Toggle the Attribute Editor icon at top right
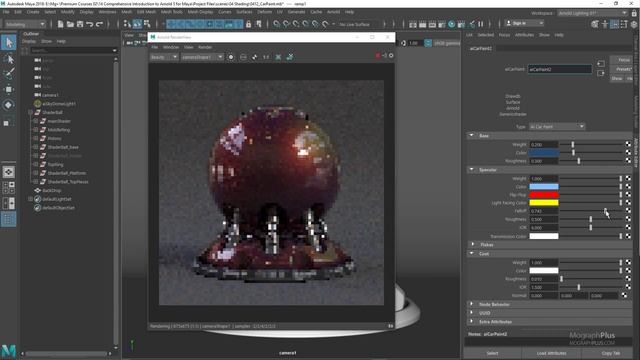This screenshot has width=640, height=360. click(x=614, y=24)
